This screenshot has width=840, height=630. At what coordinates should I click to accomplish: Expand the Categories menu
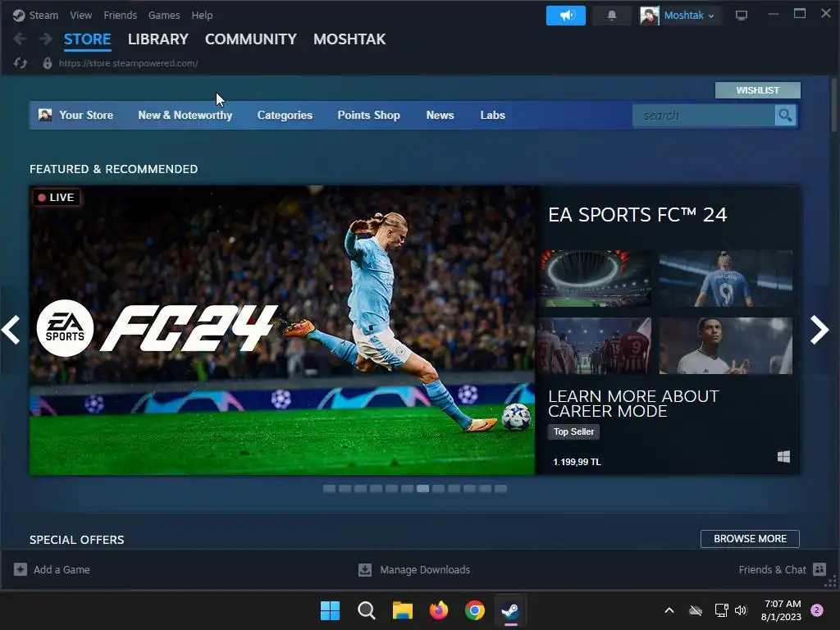[x=285, y=115]
